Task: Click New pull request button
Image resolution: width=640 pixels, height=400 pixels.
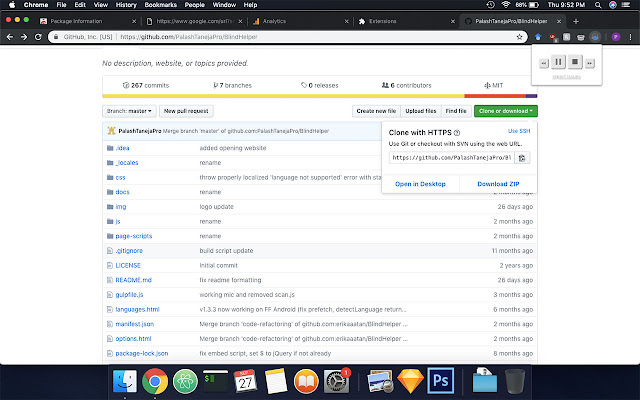Action: click(186, 111)
